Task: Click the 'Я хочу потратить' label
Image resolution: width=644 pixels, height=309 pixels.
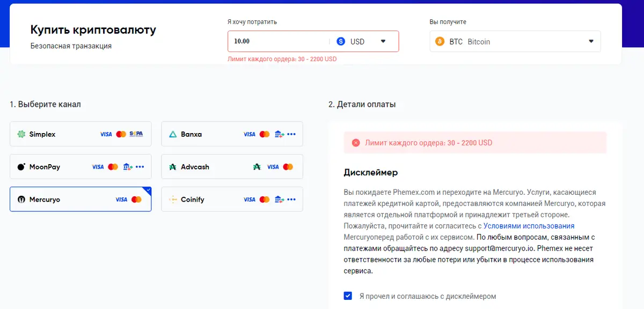Action: 252,22
